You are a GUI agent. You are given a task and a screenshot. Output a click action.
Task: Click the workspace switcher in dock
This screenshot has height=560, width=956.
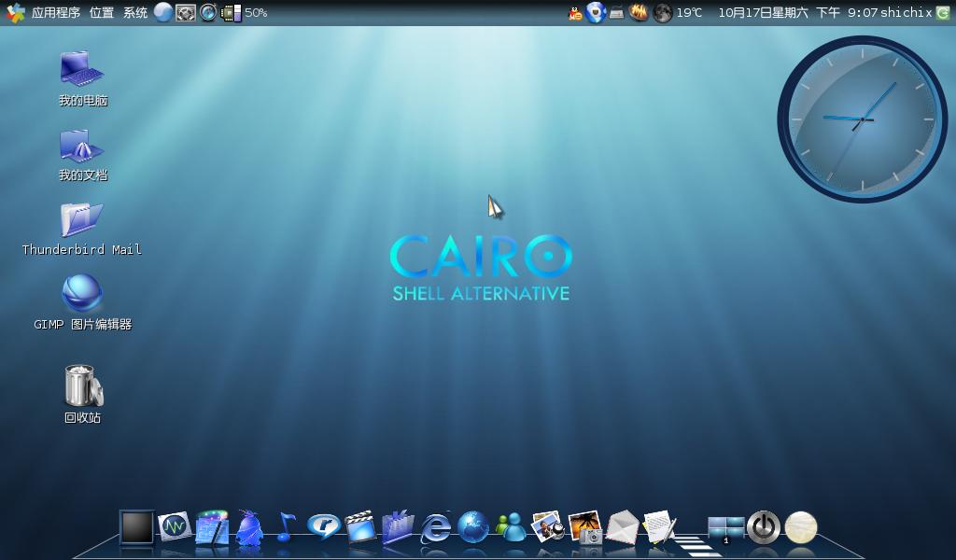click(725, 529)
